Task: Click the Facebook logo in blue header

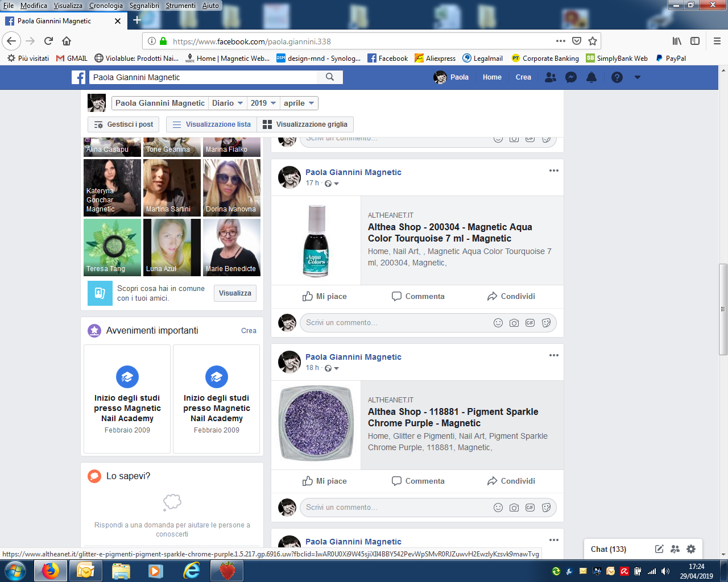Action: pos(78,77)
